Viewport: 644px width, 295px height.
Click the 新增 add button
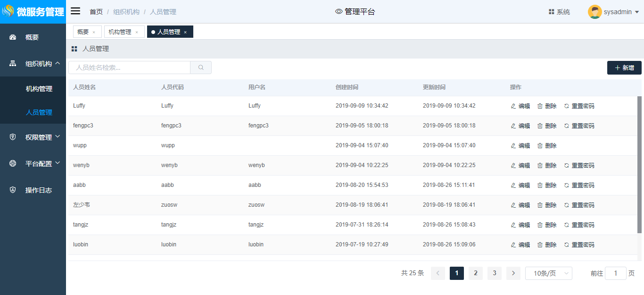[624, 68]
